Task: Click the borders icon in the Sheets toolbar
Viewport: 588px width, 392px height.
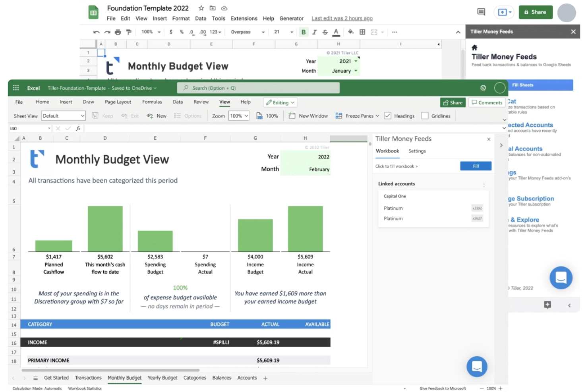Action: 362,32
